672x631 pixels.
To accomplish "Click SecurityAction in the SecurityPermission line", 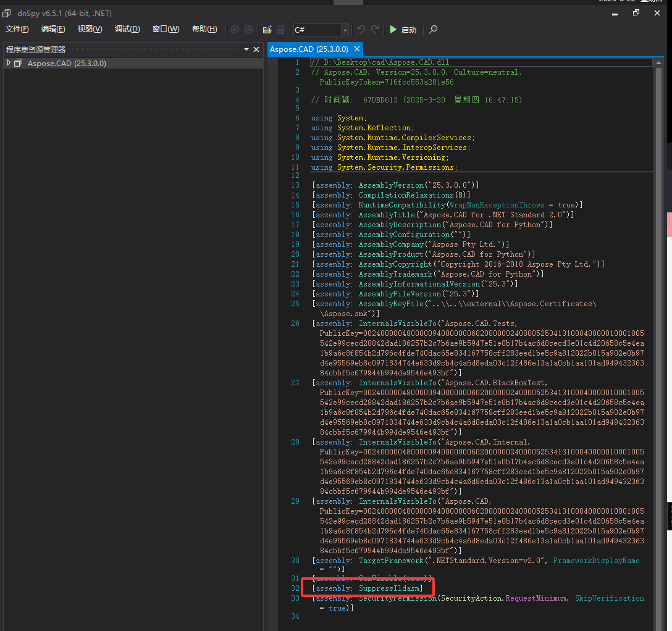I will tap(471, 598).
